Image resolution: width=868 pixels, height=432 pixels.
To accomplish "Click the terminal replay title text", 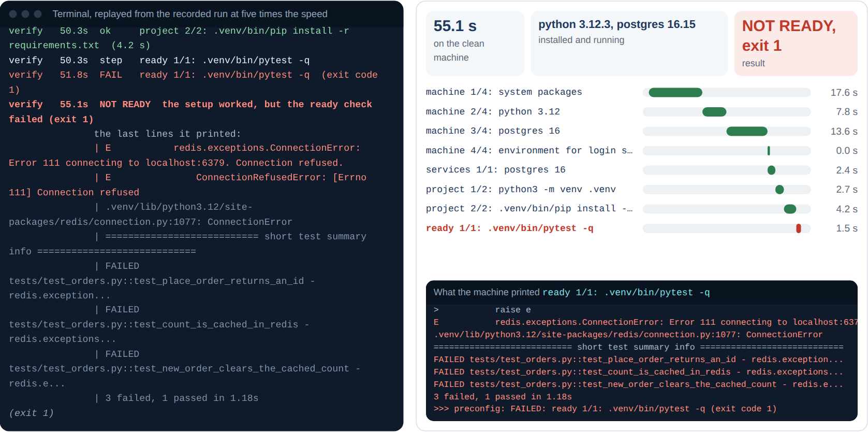I will (190, 14).
